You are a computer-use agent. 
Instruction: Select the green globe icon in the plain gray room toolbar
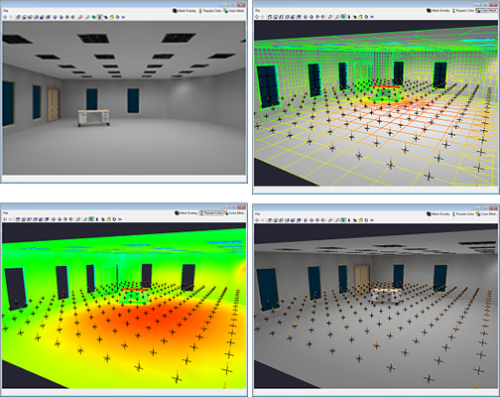[x=94, y=17]
